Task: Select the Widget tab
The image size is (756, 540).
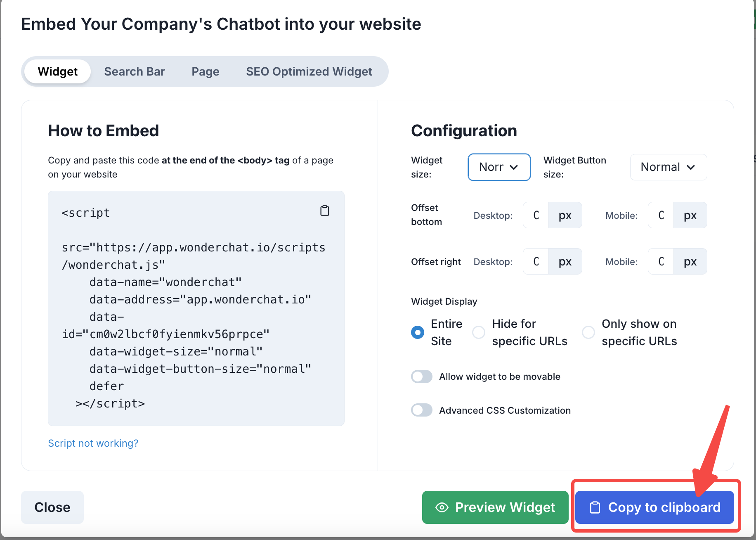Action: point(58,71)
